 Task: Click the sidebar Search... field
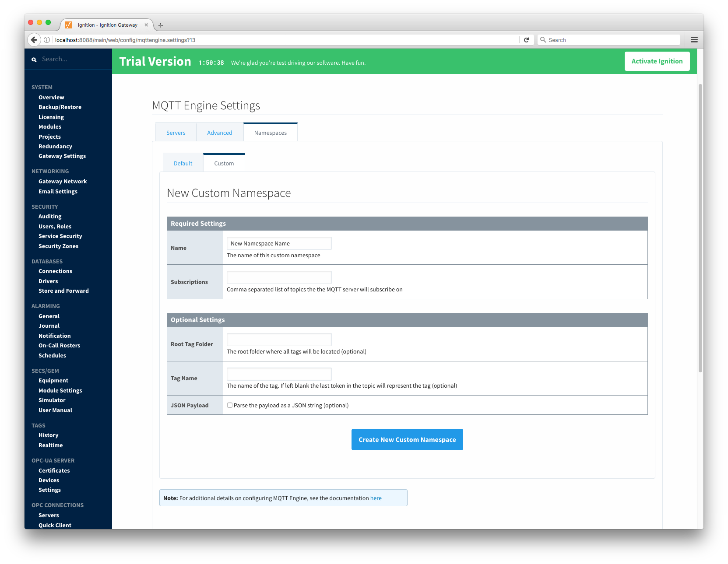point(68,59)
